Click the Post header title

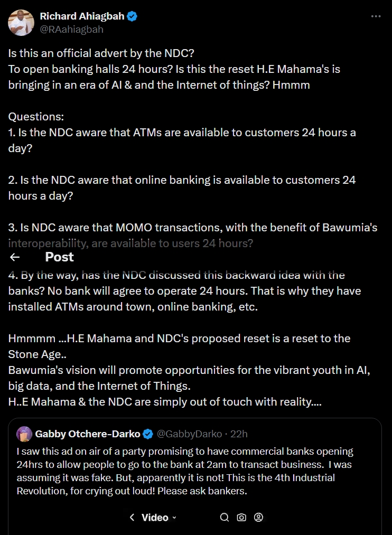tap(59, 257)
